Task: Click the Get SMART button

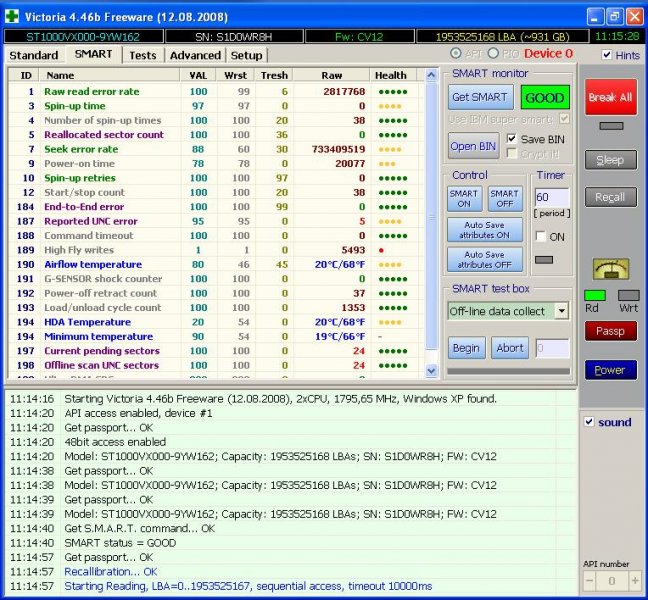Action: [480, 97]
